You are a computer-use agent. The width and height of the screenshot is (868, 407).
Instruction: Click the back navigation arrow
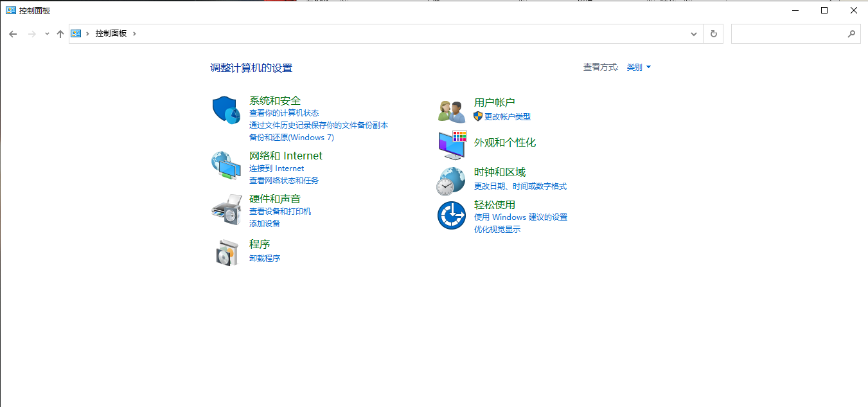(13, 34)
